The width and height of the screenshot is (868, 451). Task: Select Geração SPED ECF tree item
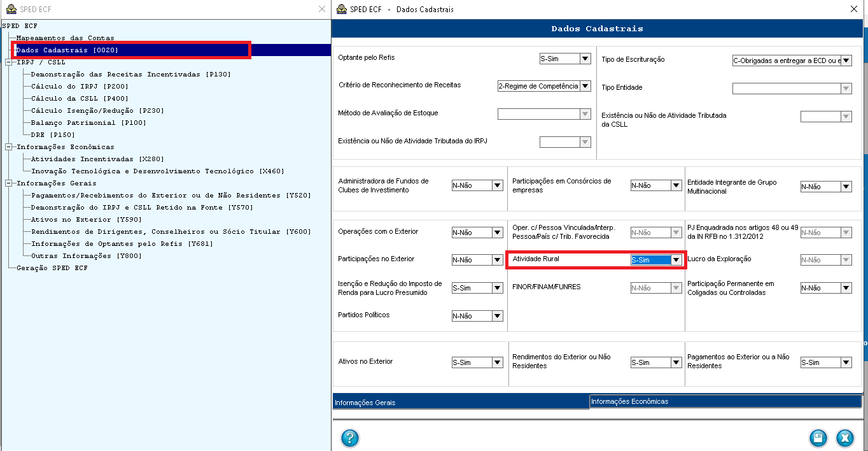click(52, 268)
